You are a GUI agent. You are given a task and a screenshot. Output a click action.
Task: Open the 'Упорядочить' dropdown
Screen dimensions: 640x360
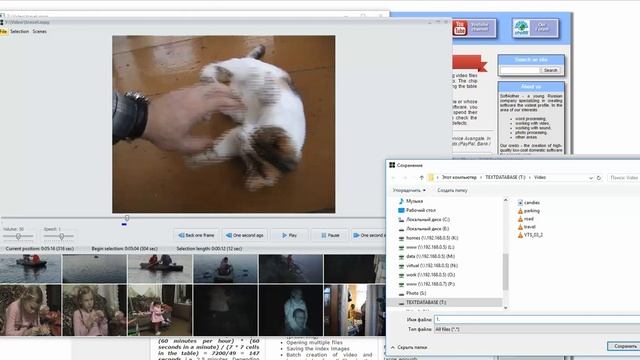[x=409, y=190]
